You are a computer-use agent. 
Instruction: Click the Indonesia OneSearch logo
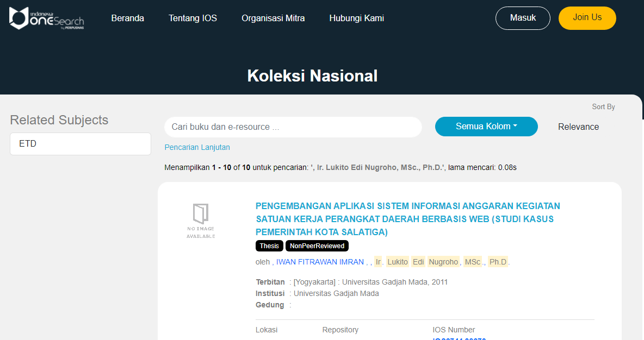tap(47, 18)
